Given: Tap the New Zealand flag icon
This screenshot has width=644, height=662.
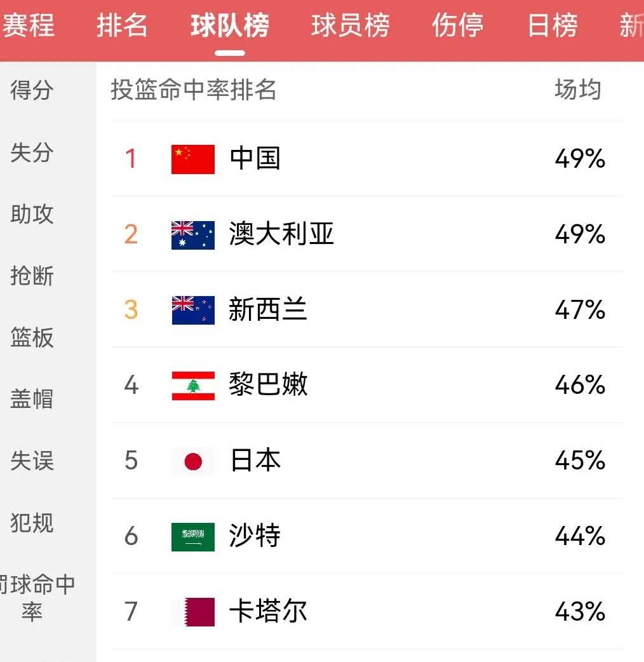Looking at the screenshot, I should click(193, 310).
